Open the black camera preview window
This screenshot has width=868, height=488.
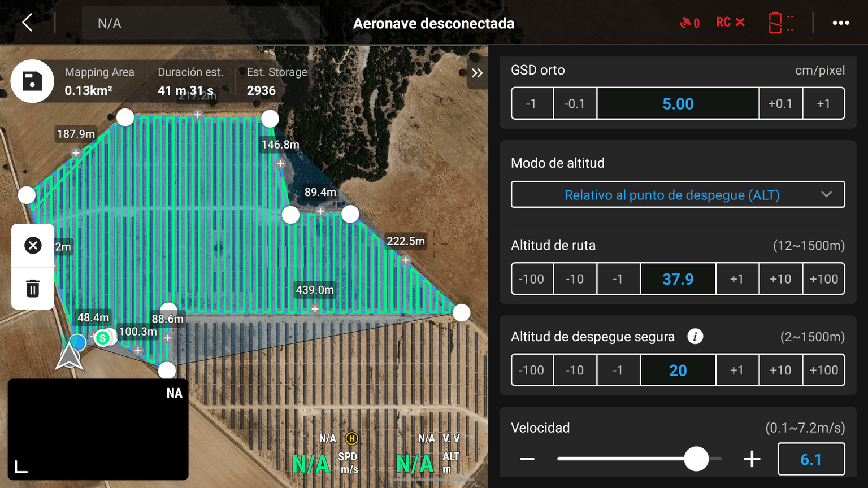click(98, 429)
